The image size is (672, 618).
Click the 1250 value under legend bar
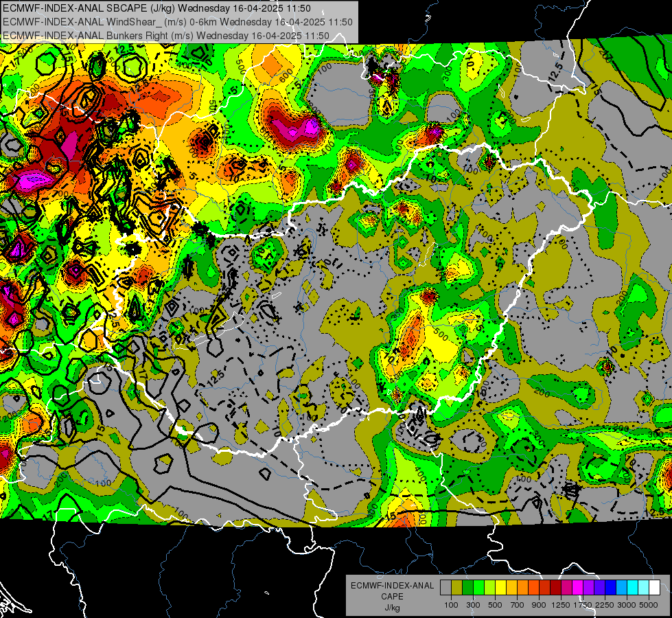tap(561, 605)
